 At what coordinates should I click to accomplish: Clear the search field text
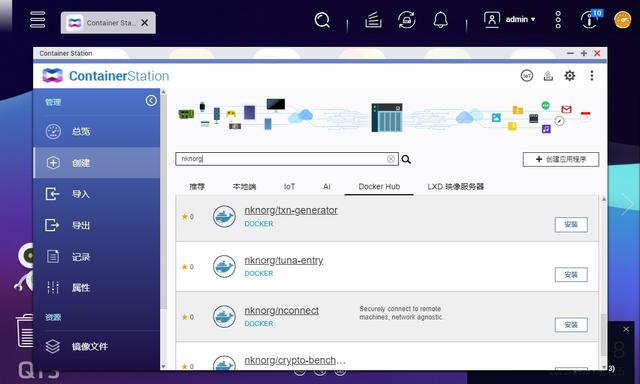[x=391, y=159]
